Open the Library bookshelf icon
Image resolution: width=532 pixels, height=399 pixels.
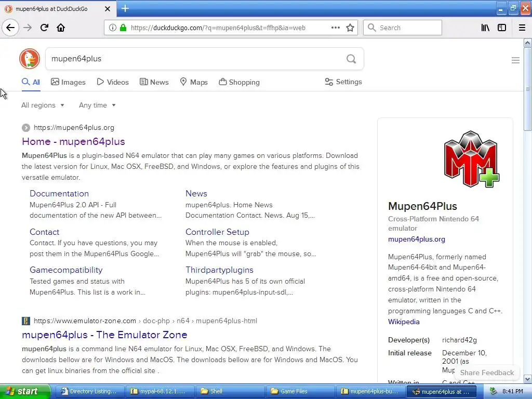[485, 28]
